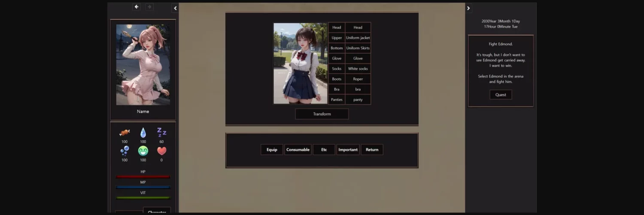Click the back arrow navigation icon

137,7
